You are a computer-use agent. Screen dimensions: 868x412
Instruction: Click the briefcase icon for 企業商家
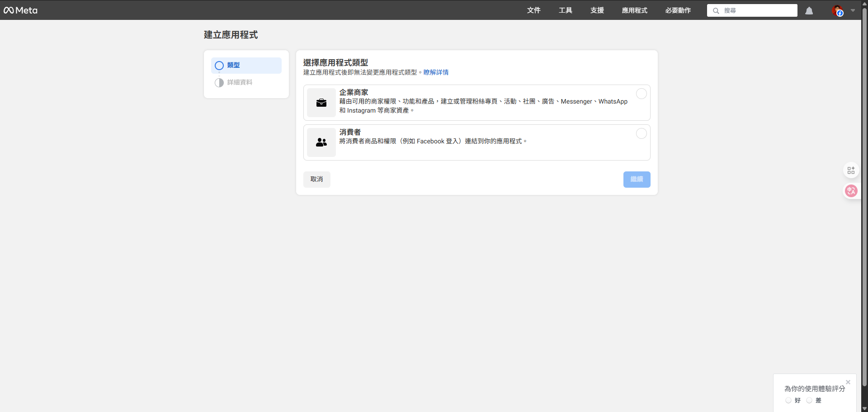pos(321,103)
